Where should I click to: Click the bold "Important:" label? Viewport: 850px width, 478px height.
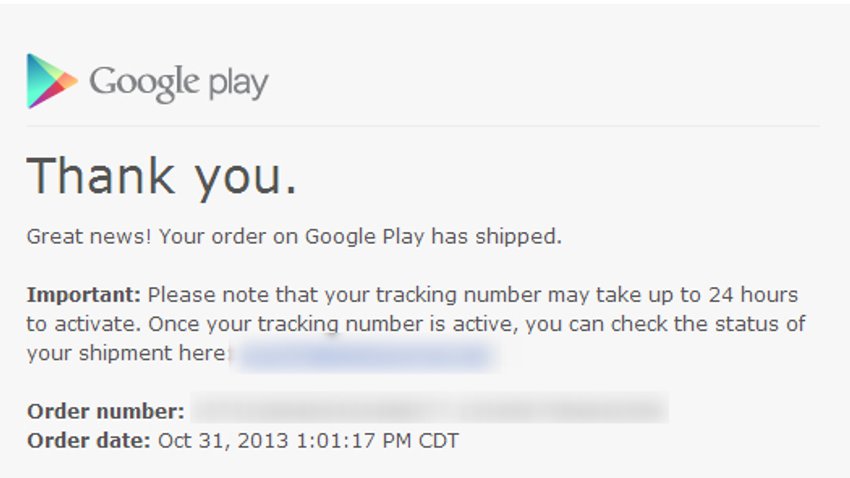(84, 295)
